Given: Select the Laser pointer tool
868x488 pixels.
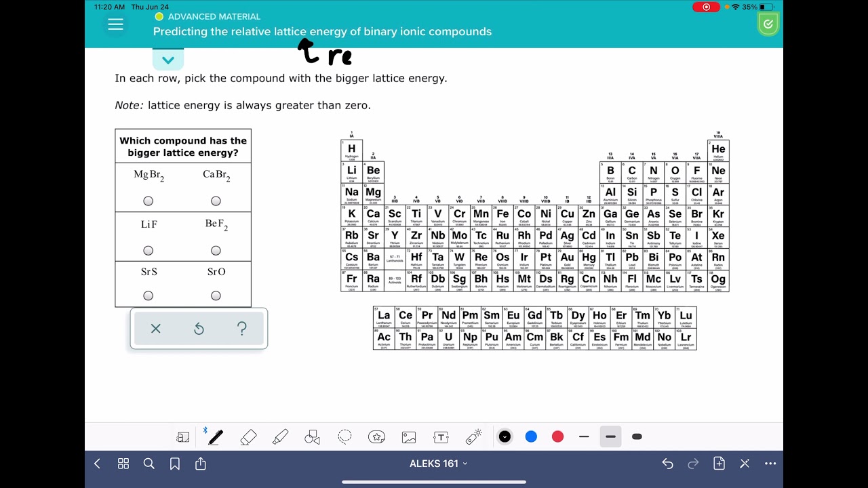Looking at the screenshot, I should [x=474, y=437].
